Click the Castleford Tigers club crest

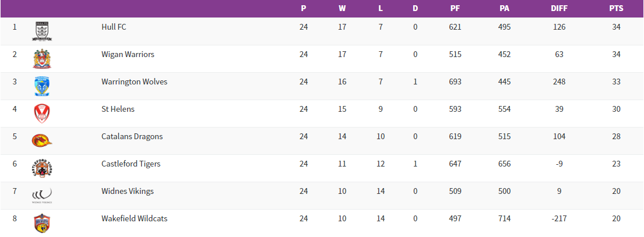pos(43,168)
